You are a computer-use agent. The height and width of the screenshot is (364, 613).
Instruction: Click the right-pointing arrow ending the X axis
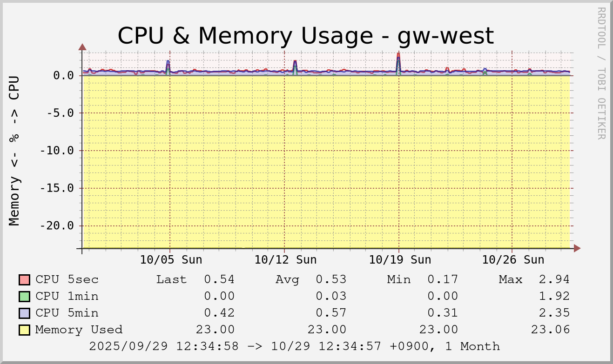[577, 249]
